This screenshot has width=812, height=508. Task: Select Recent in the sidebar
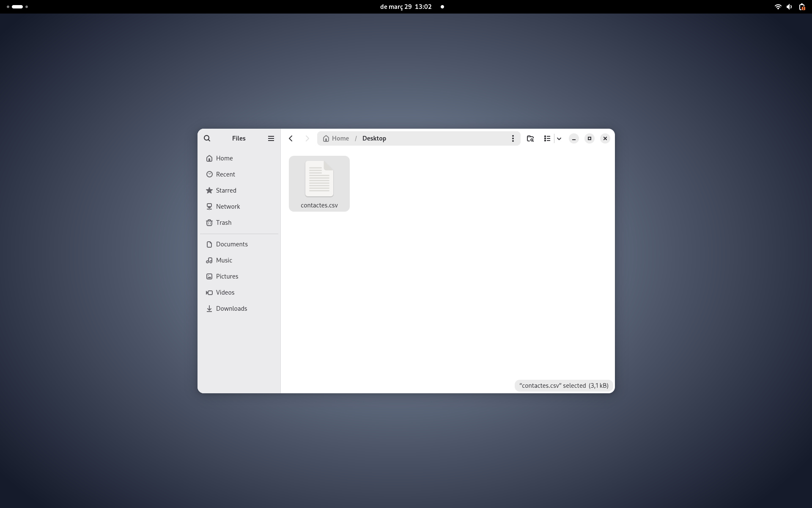(225, 174)
